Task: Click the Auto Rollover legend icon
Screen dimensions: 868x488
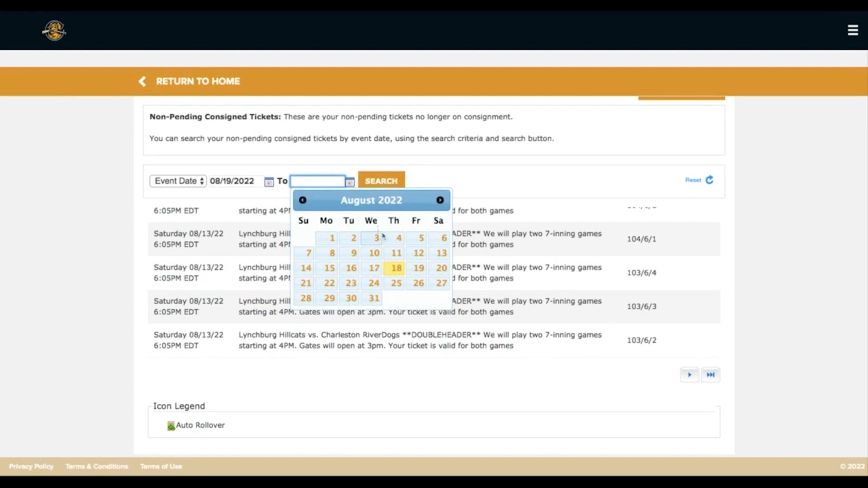Action: 171,426
